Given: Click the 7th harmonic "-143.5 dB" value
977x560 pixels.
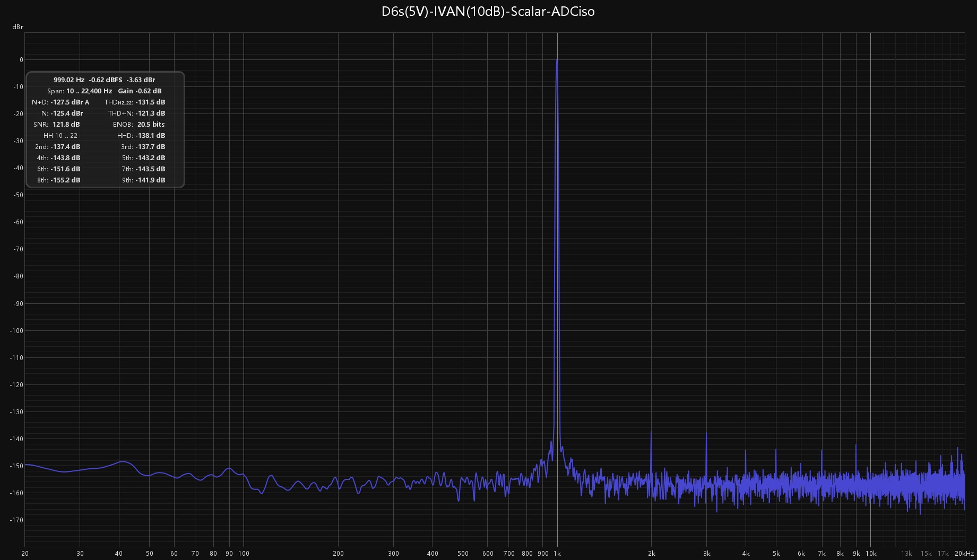Looking at the screenshot, I should point(150,169).
